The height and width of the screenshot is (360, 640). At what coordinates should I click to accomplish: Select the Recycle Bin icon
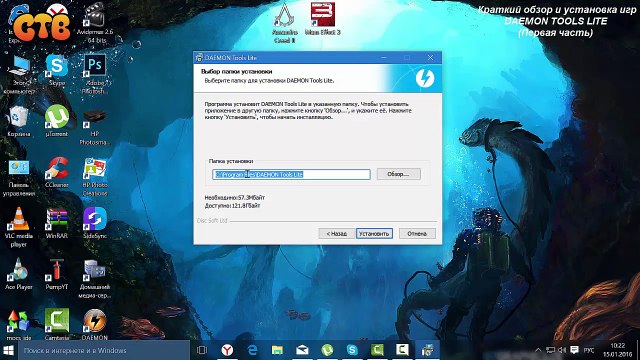18,121
